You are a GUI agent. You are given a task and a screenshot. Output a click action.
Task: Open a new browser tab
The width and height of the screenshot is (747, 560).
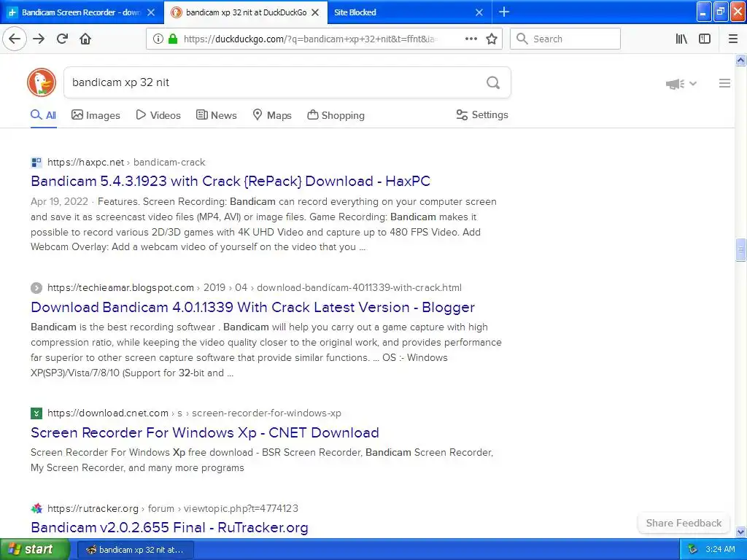[x=503, y=12]
